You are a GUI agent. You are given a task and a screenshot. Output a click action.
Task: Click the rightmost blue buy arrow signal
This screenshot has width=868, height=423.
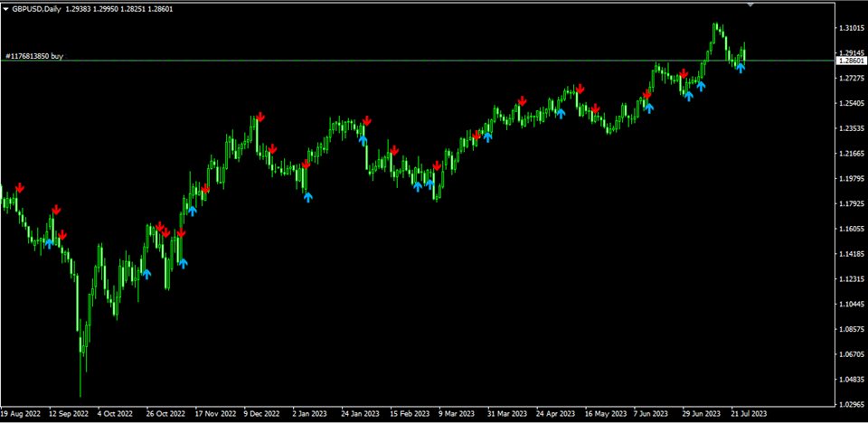(741, 68)
